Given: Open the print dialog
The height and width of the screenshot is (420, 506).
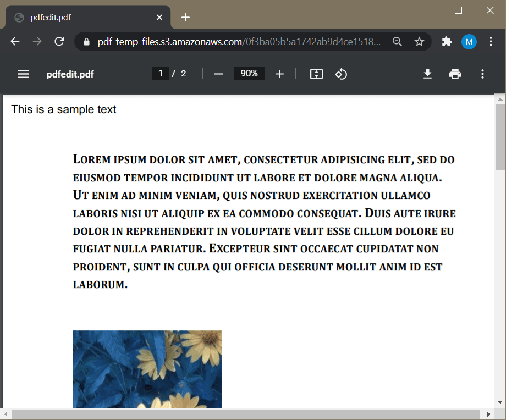Looking at the screenshot, I should [x=455, y=74].
